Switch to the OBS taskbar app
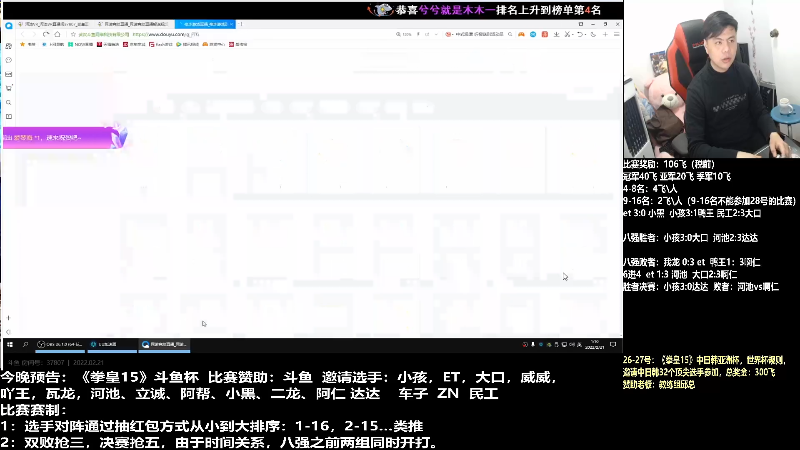This screenshot has width=800, height=450. point(60,344)
